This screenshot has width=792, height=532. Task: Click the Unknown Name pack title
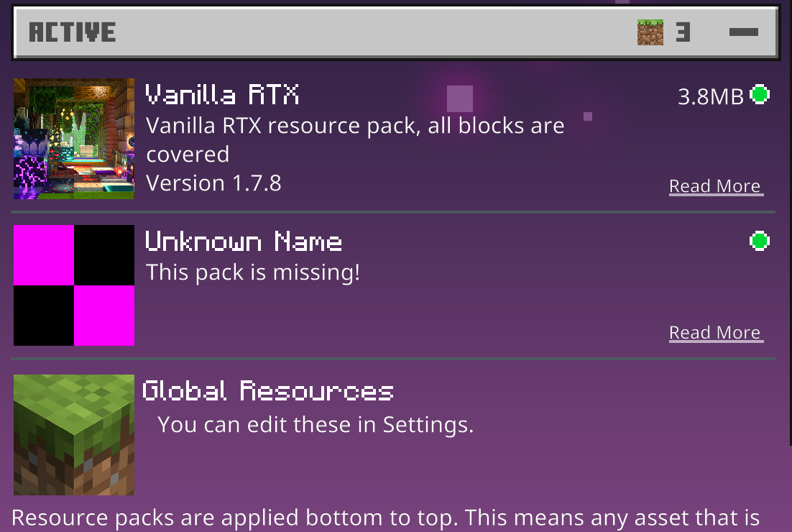pos(243,242)
